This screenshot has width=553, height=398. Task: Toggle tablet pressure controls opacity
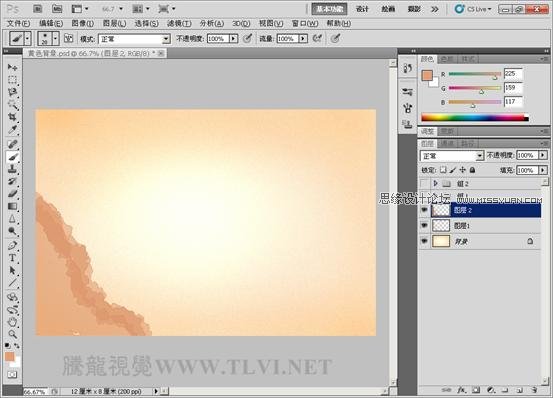pyautogui.click(x=248, y=38)
